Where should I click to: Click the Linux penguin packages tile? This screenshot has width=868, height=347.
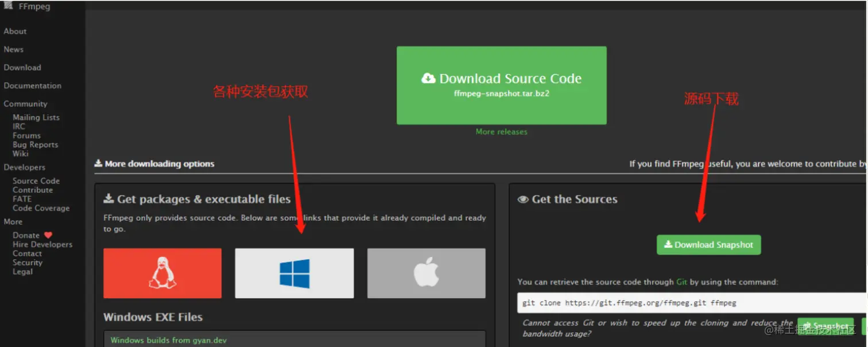(162, 273)
